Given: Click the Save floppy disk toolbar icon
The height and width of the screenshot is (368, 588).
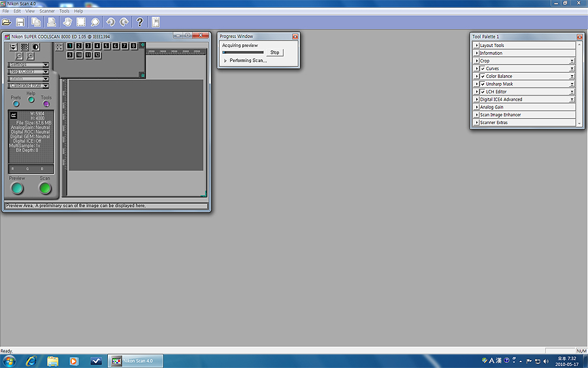Looking at the screenshot, I should point(21,22).
